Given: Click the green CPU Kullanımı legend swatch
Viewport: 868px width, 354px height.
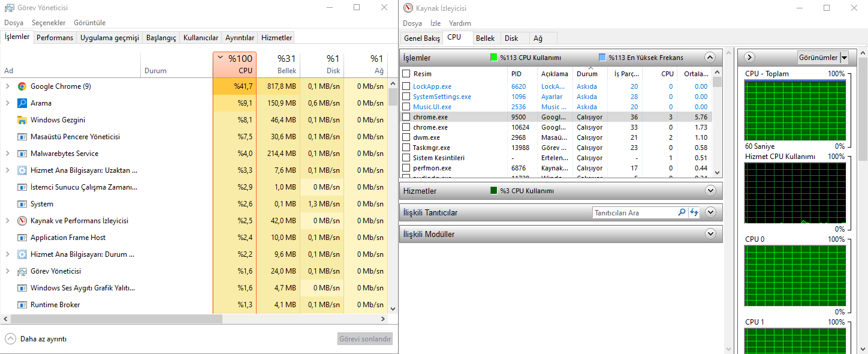Looking at the screenshot, I should click(494, 58).
